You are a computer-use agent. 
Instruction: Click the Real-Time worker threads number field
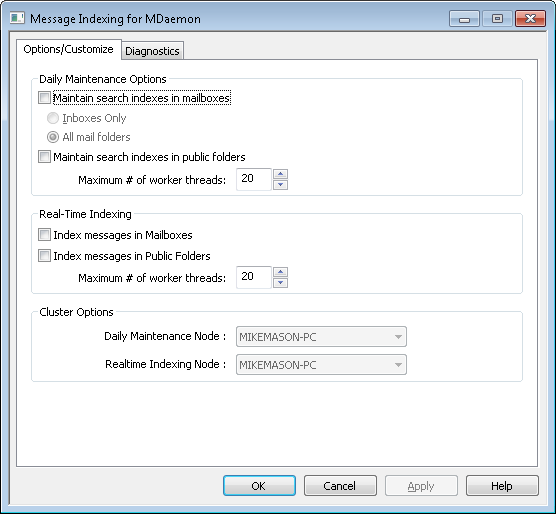[254, 278]
